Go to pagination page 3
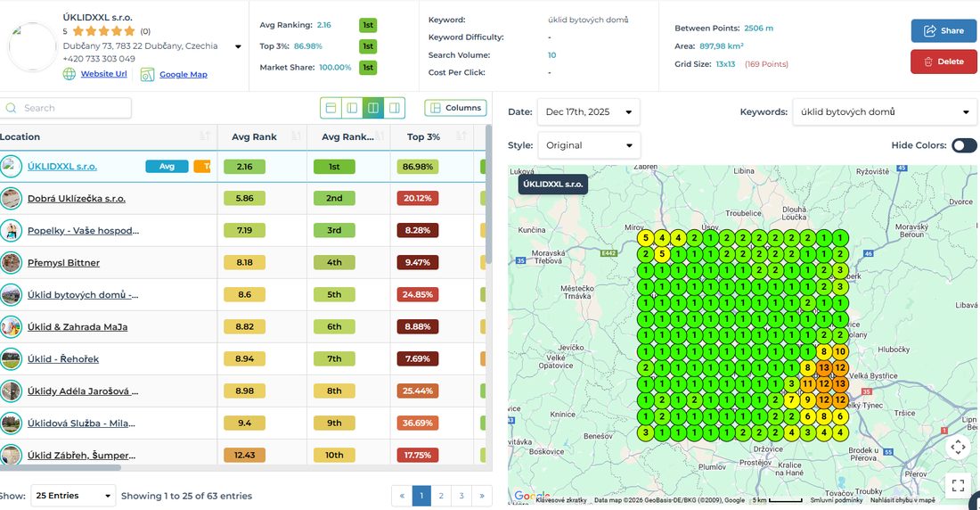 461,496
